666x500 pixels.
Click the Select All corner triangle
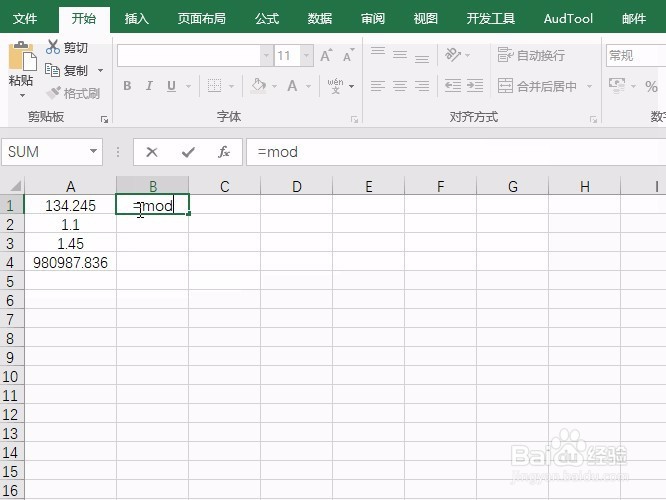click(x=15, y=186)
